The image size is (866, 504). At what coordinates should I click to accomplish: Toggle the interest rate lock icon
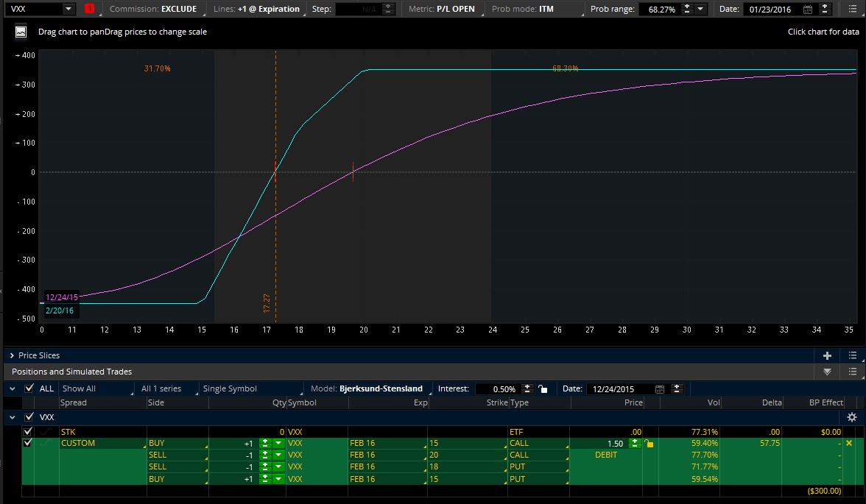coord(543,388)
